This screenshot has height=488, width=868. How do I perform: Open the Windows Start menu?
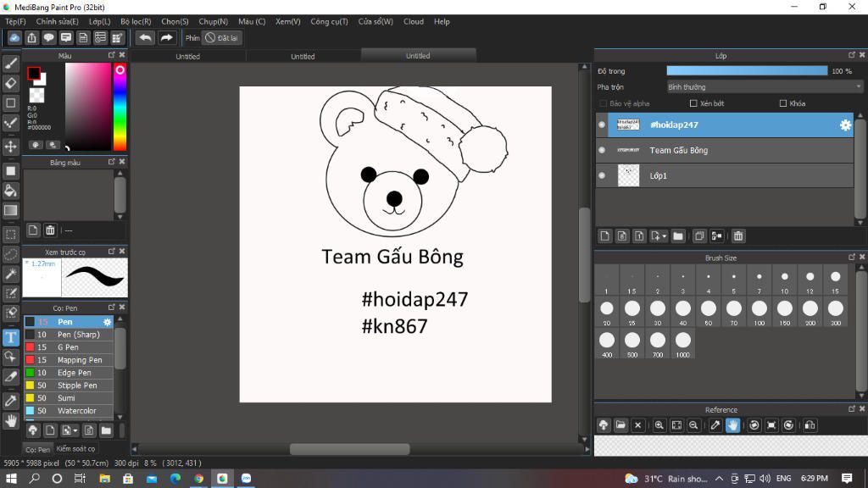[11, 479]
